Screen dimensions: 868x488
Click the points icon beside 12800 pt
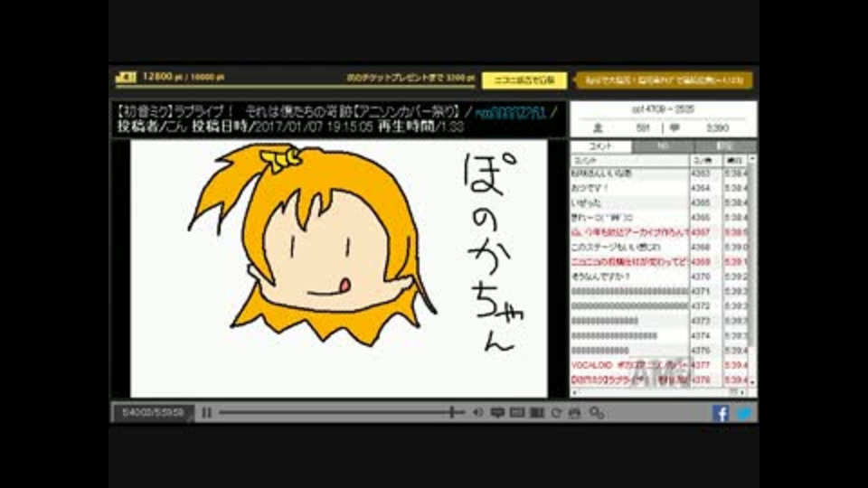126,77
